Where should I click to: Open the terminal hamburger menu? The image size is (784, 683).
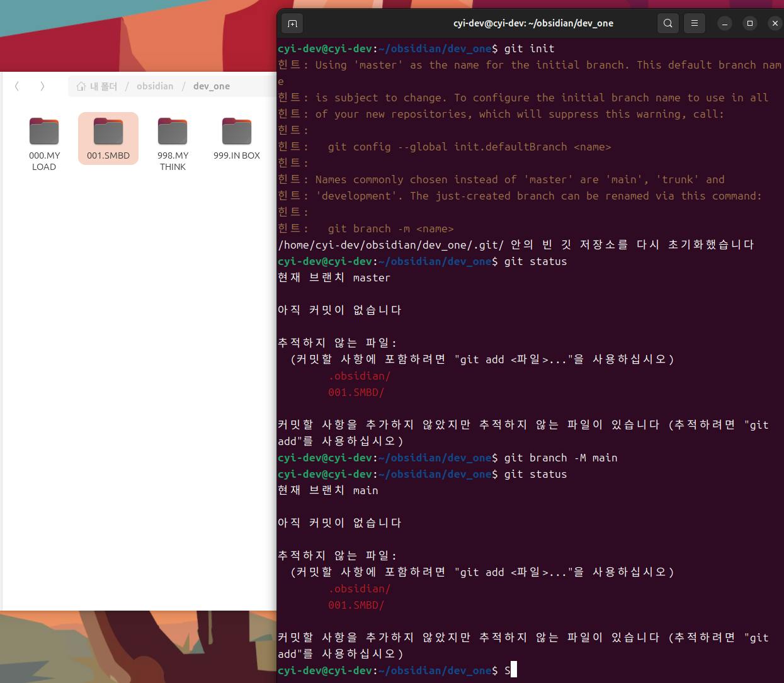[x=695, y=23]
